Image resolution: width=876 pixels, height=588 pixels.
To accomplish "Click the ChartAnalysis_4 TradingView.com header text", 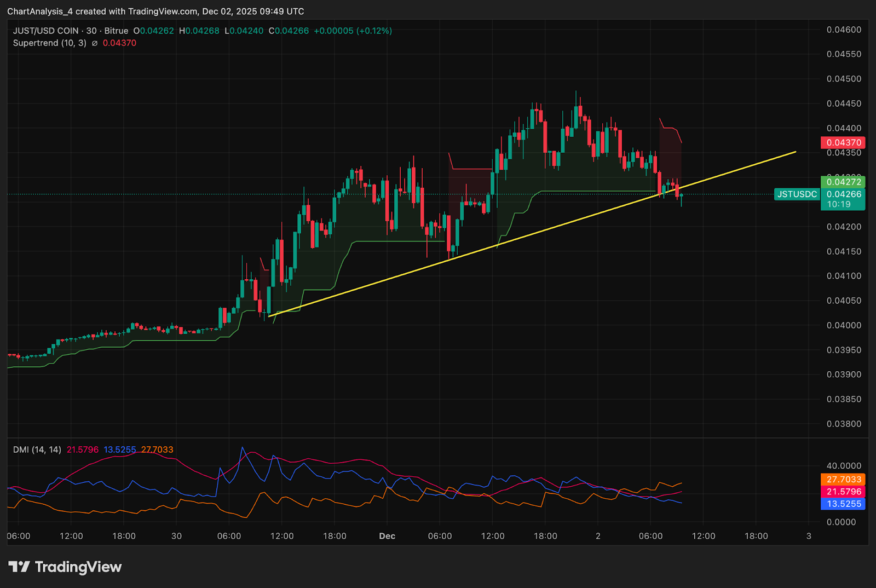I will 155,11.
